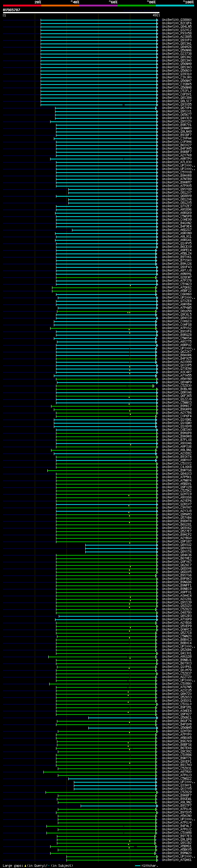Select hit label UniRef100_B9HKC7
Viewport: 197px width, 868px height.
tap(177, 406)
